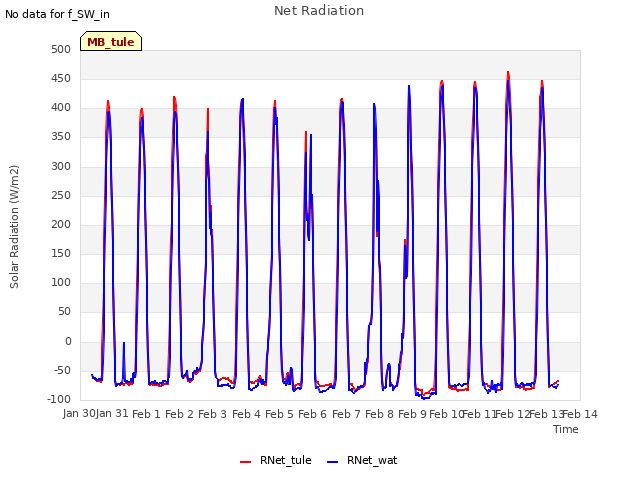Click the Feb 9 nighttime low near -95
Screen dimensions: 640x480
(x=424, y=398)
